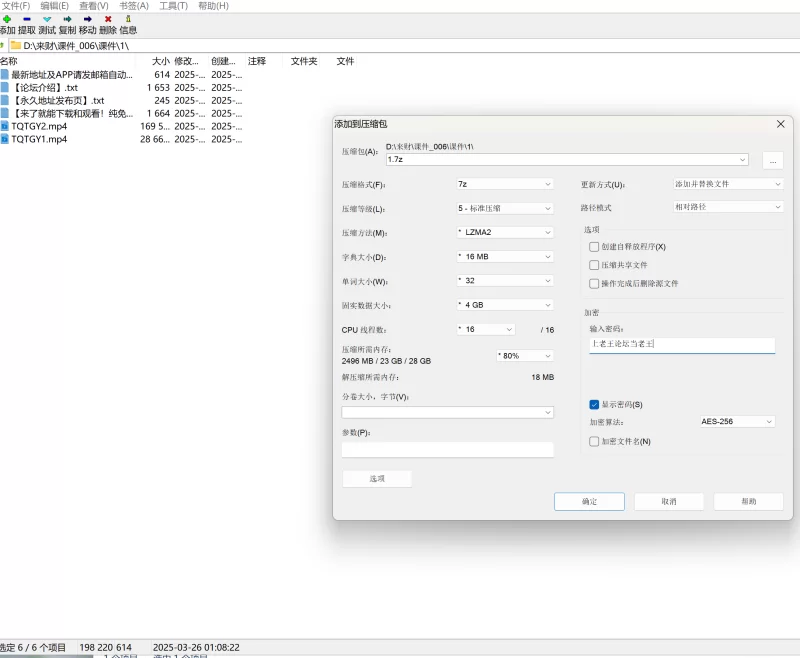Select the 【论坛介绍】.txt file row

tap(121, 87)
